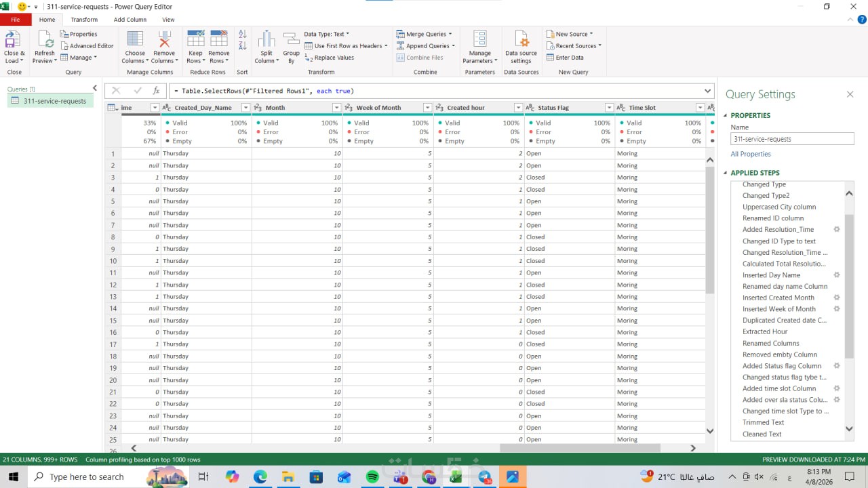Collapse the Queries pane

94,88
